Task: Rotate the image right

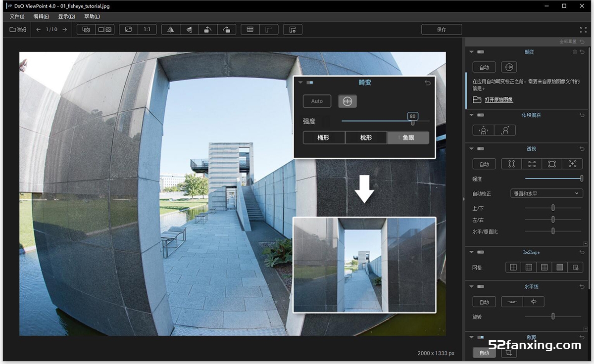Action: (227, 30)
